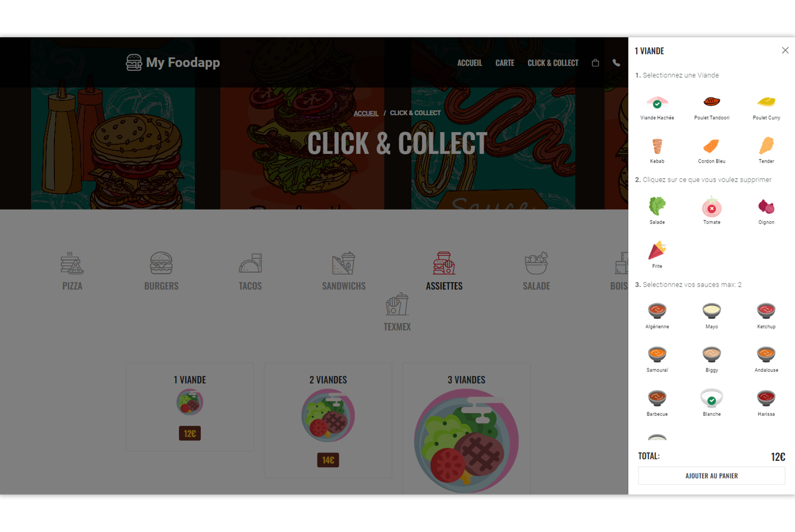Click the phone icon in header
The width and height of the screenshot is (795, 532).
(x=616, y=63)
